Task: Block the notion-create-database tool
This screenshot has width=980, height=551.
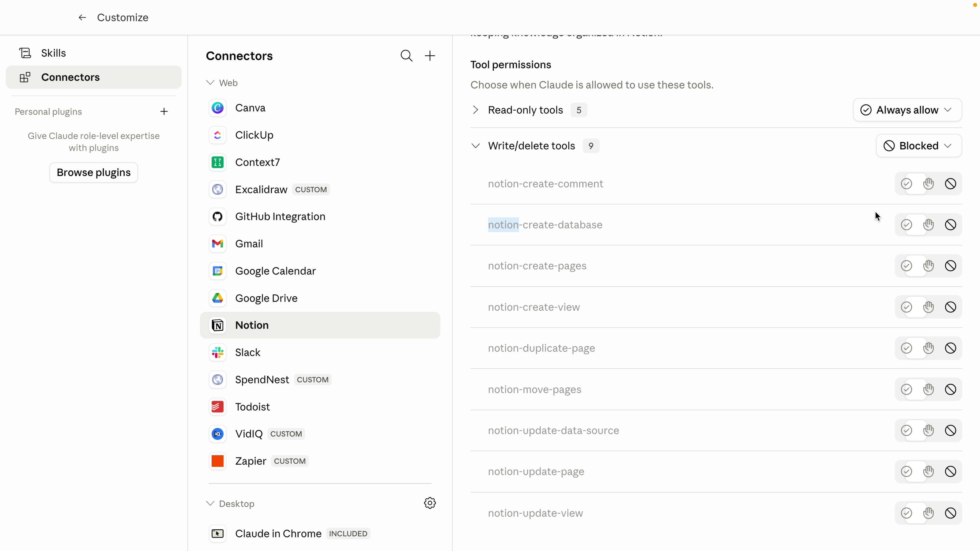Action: (950, 225)
